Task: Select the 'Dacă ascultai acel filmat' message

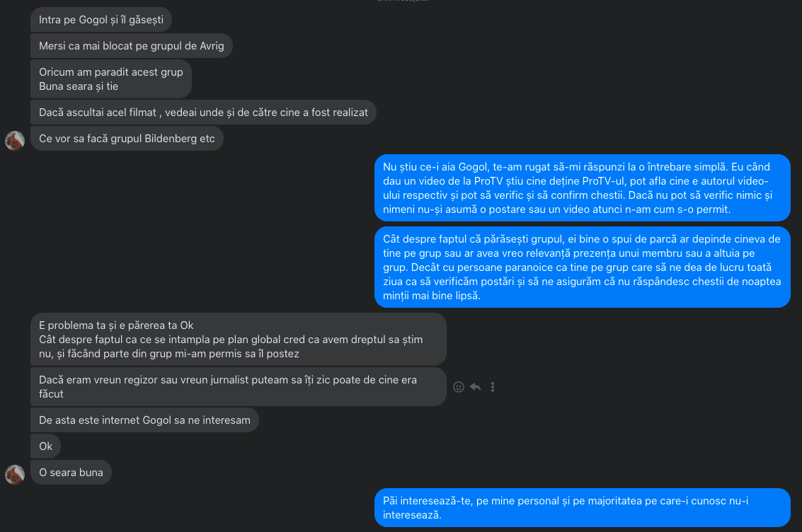Action: pyautogui.click(x=203, y=112)
